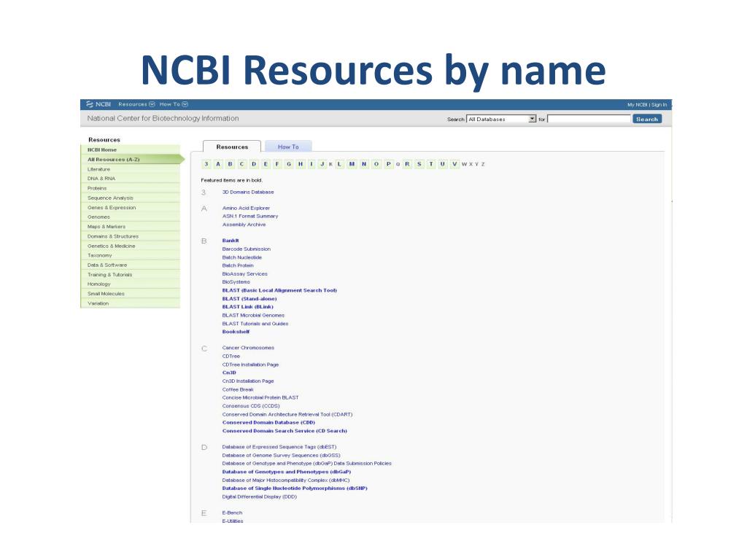Open Variation sidebar category
The height and width of the screenshot is (560, 747).
point(131,303)
